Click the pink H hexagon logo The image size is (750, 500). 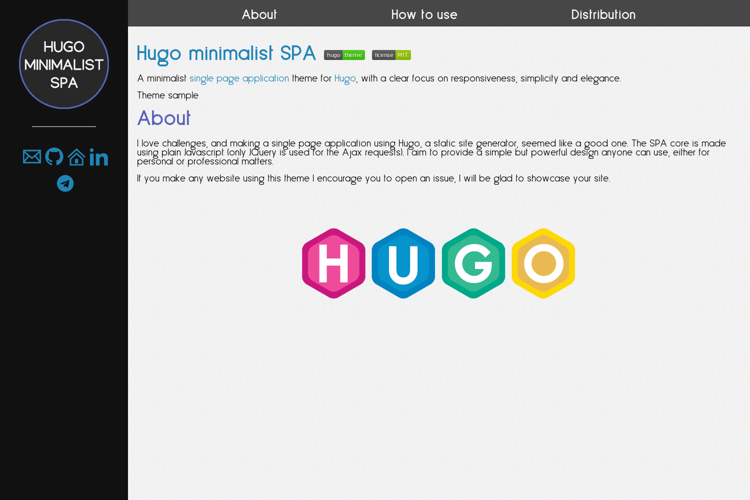click(333, 263)
